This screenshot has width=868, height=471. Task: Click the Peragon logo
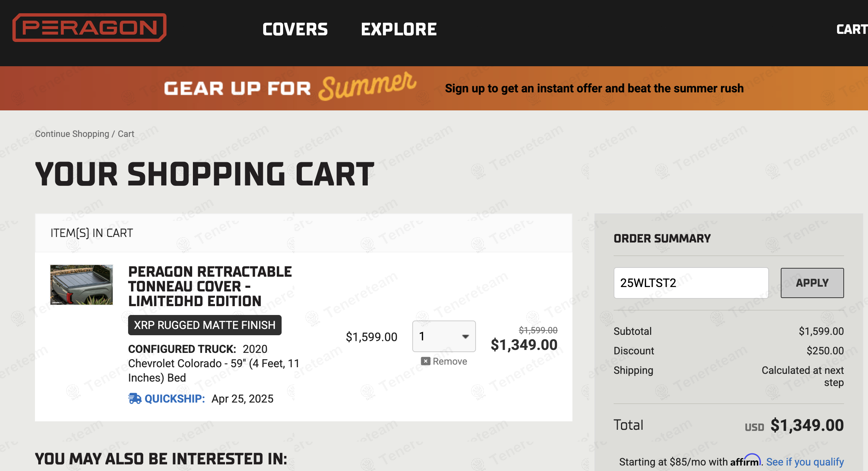(x=89, y=28)
